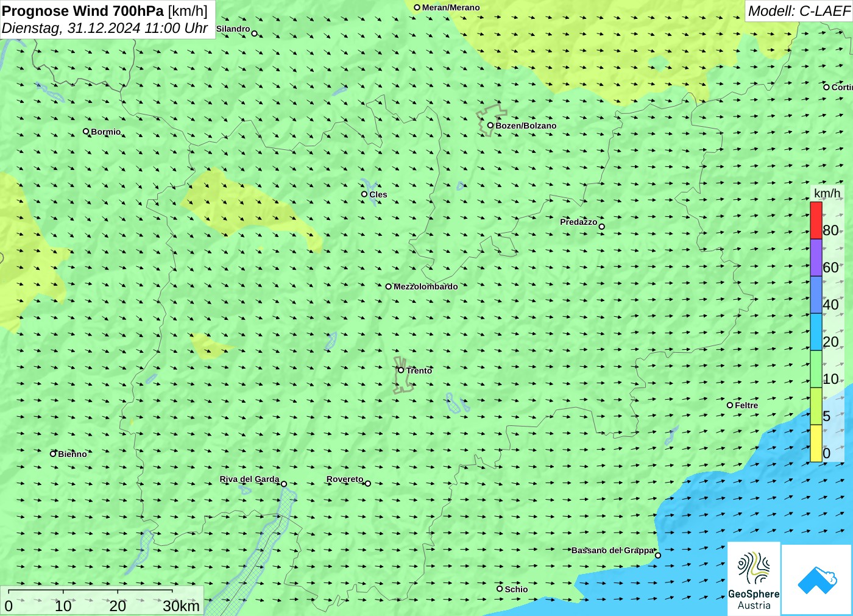Click the 'Rovereto' label
This screenshot has width=853, height=616.
pyautogui.click(x=345, y=479)
